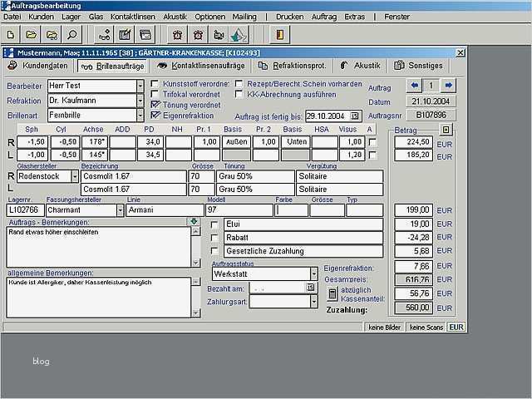This screenshot has width=532, height=399.
Task: Switch to the Refraktionsprot. tab
Action: click(x=293, y=66)
